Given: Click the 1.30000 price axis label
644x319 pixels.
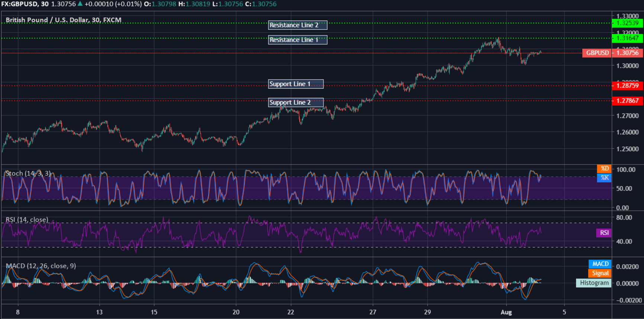Looking at the screenshot, I should point(627,66).
